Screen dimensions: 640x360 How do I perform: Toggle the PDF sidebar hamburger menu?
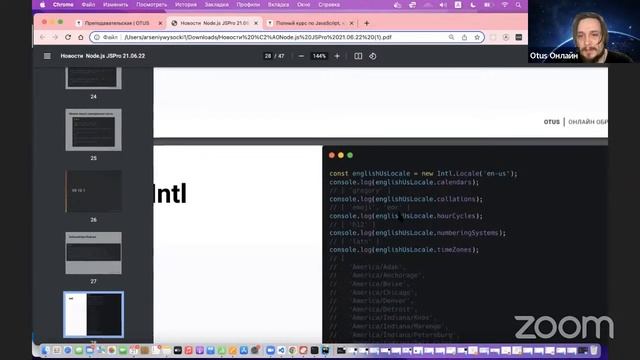click(47, 56)
